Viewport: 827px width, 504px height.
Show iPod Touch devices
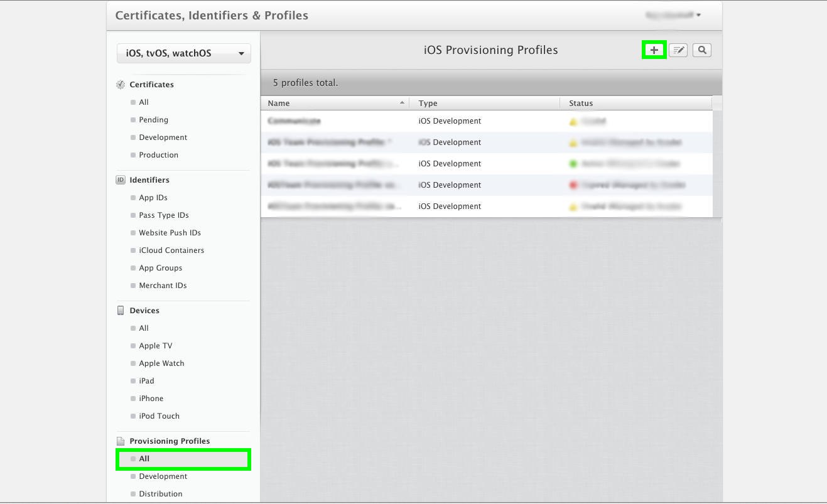(159, 416)
